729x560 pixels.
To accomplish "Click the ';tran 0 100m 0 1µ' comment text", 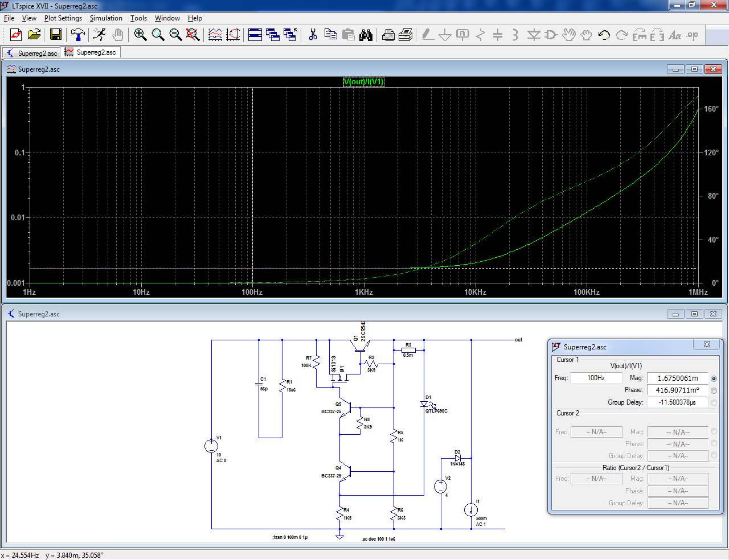I will tap(290, 537).
